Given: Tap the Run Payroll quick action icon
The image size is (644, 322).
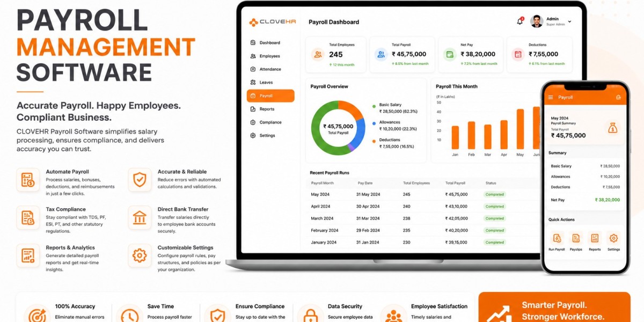Looking at the screenshot, I should coord(557,238).
